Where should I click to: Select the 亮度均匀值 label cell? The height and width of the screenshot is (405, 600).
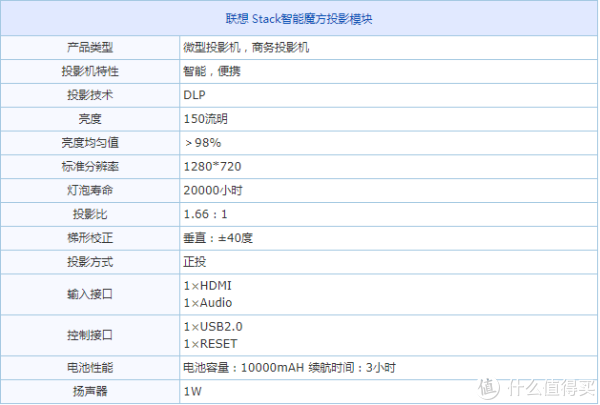coord(90,142)
